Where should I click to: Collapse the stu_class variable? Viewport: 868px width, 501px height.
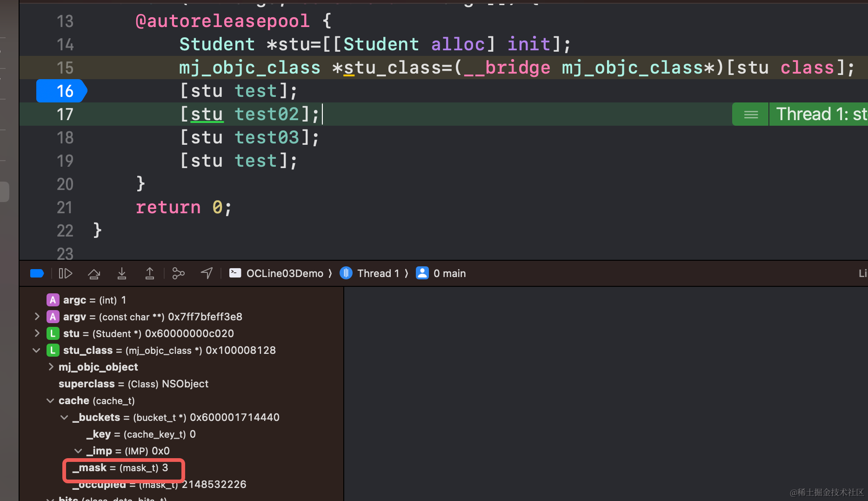(x=37, y=350)
